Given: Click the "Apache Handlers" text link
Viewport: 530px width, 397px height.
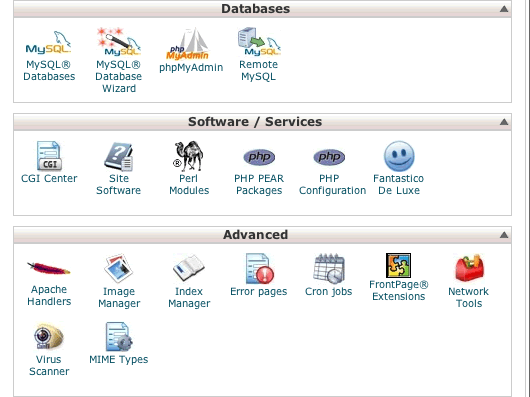Looking at the screenshot, I should pyautogui.click(x=49, y=295).
